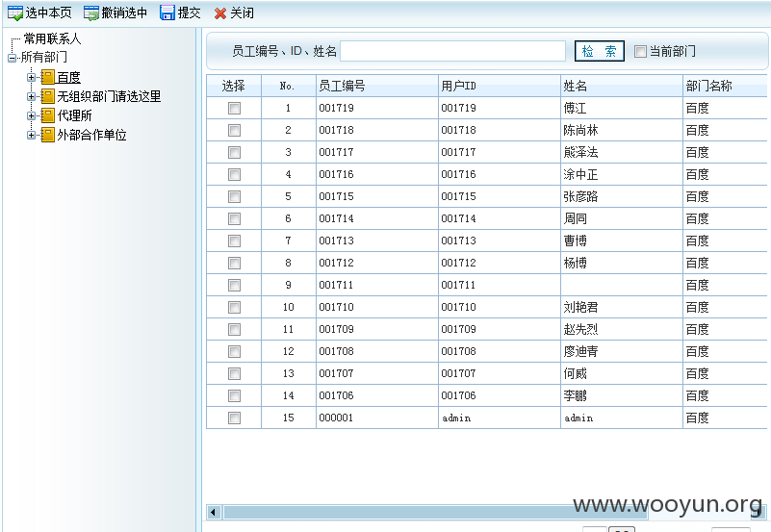Check the box for employee 刘艳君
The height and width of the screenshot is (532, 771).
234,307
